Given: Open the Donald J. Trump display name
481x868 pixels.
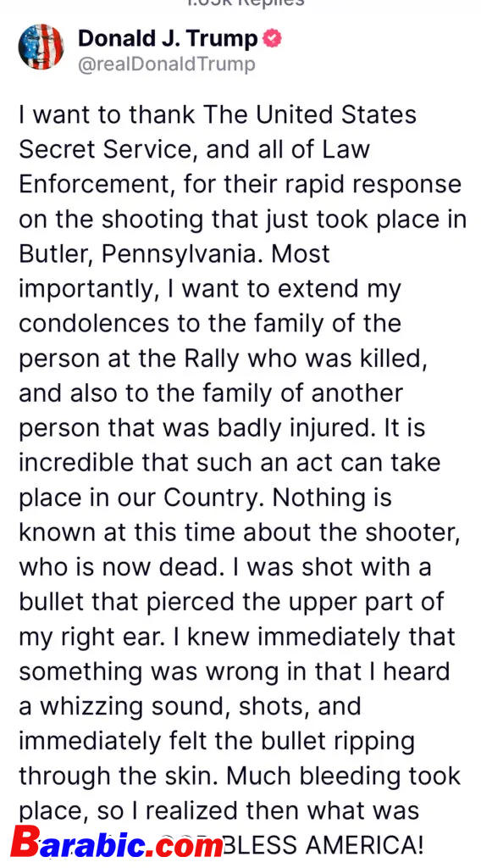Looking at the screenshot, I should [168, 39].
